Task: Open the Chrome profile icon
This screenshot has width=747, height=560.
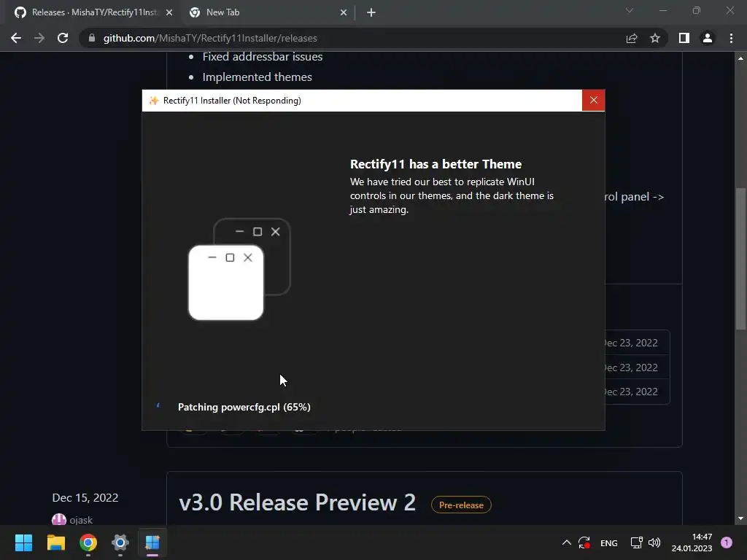Action: coord(708,38)
